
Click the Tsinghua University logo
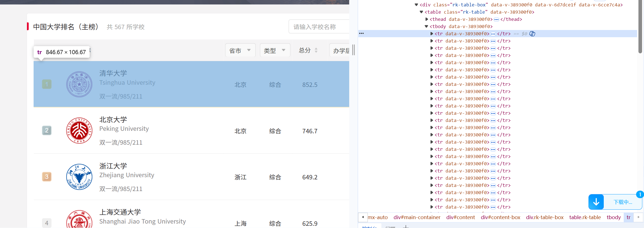79,84
